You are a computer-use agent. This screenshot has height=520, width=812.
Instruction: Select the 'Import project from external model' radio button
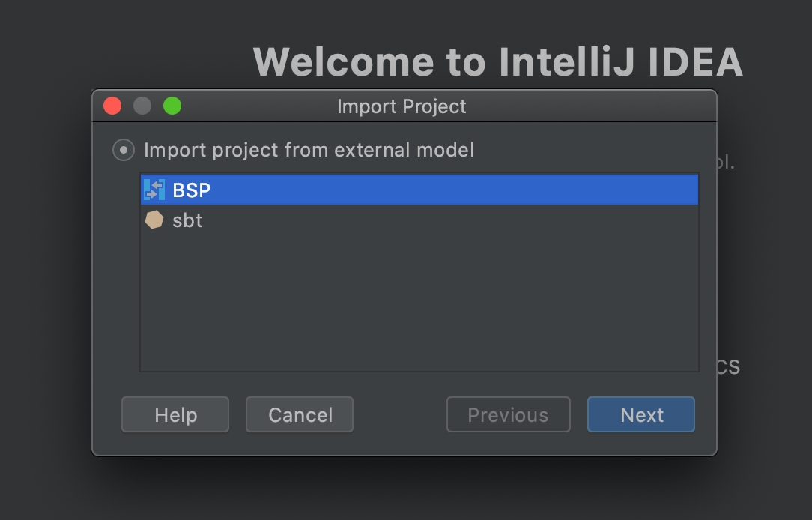click(x=124, y=150)
